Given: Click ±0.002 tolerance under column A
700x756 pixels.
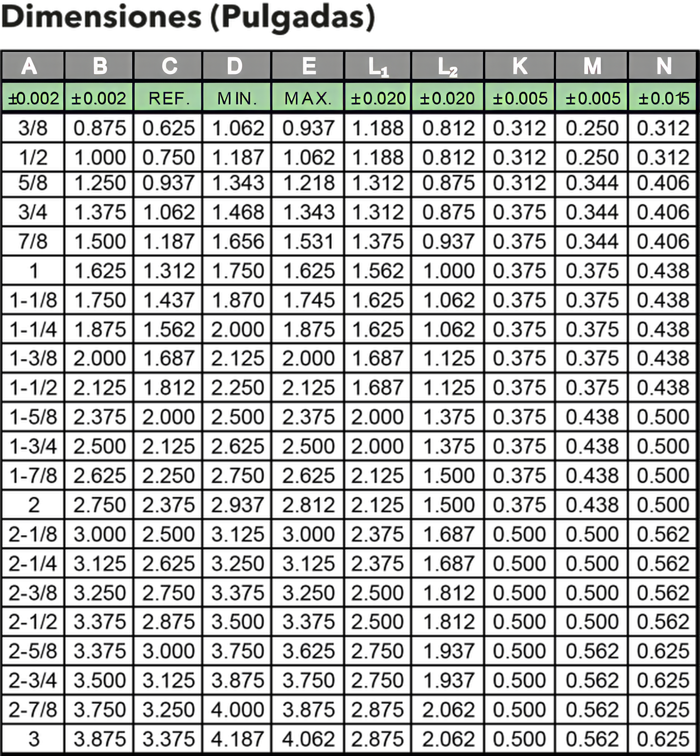Looking at the screenshot, I should click(x=32, y=98).
